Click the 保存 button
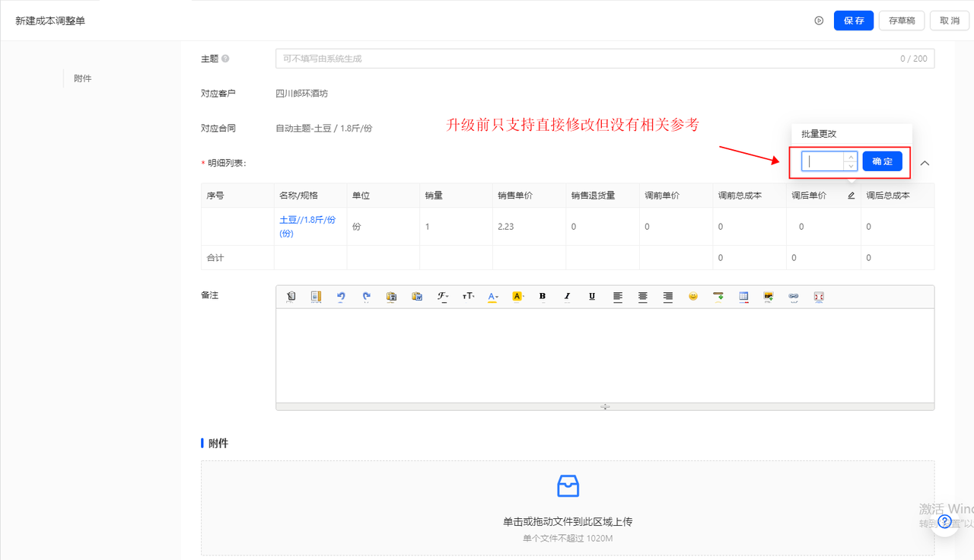The height and width of the screenshot is (560, 974). tap(854, 21)
